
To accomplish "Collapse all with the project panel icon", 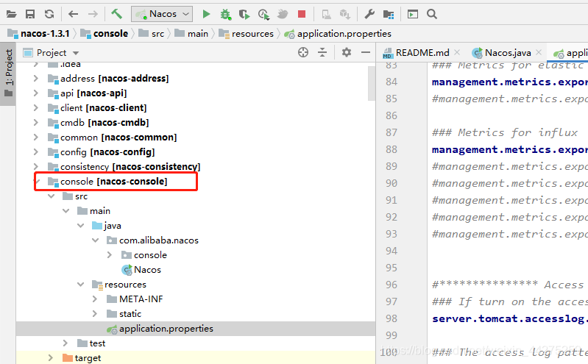I will click(x=322, y=52).
